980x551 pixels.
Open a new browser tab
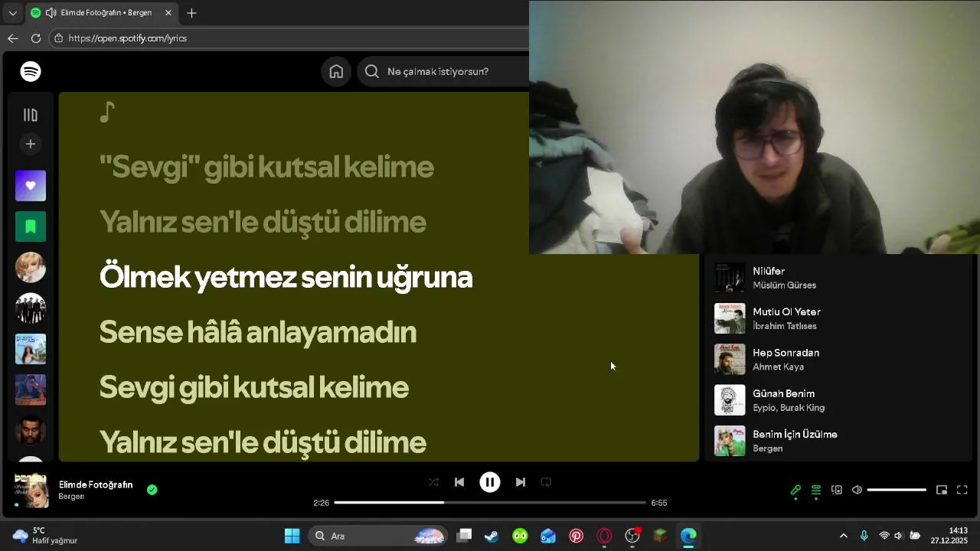(x=191, y=13)
